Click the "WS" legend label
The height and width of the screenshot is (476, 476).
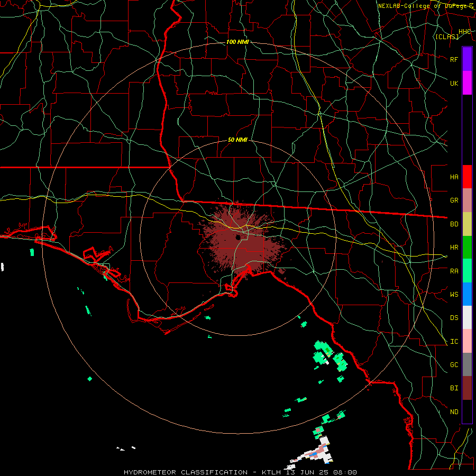454,295
